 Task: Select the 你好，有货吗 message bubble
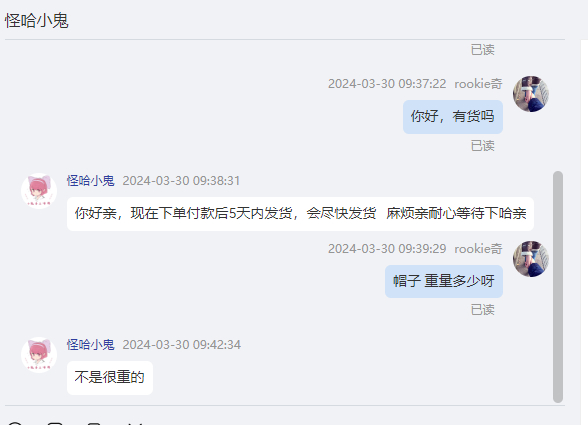pos(453,117)
